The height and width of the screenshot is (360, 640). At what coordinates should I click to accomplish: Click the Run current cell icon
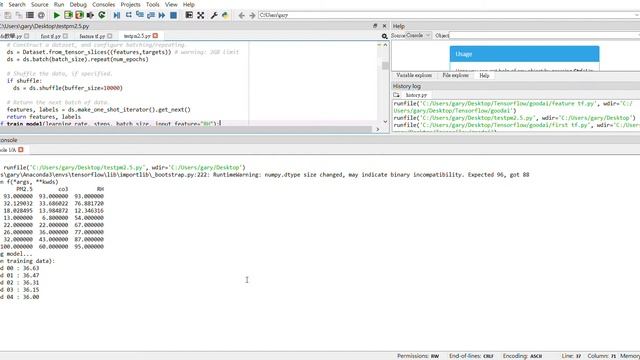[68, 15]
